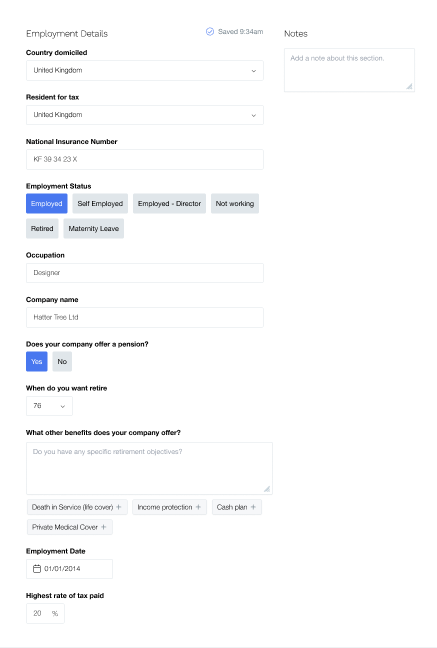Choose Retired as employment status

42,229
